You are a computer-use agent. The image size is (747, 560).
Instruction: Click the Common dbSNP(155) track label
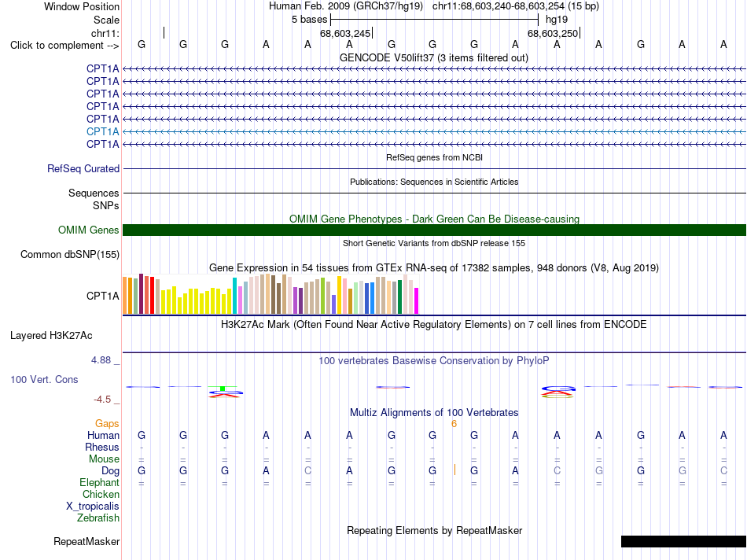coord(70,255)
